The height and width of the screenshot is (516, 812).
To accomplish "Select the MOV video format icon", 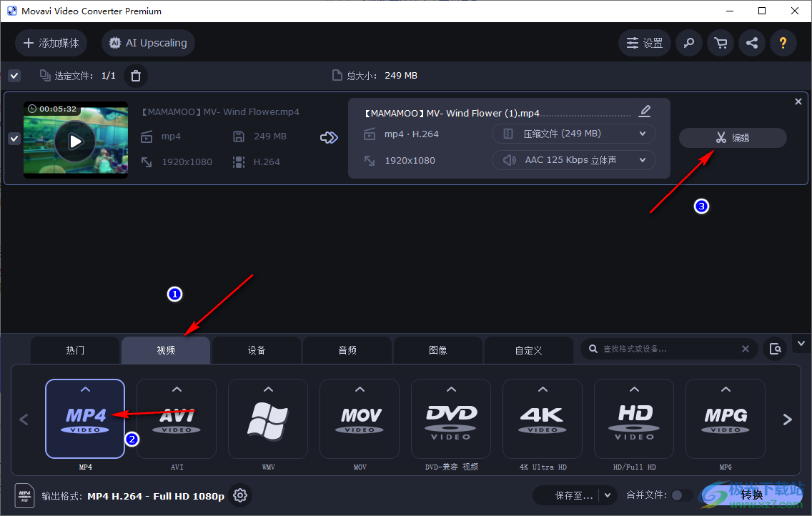I will point(360,419).
